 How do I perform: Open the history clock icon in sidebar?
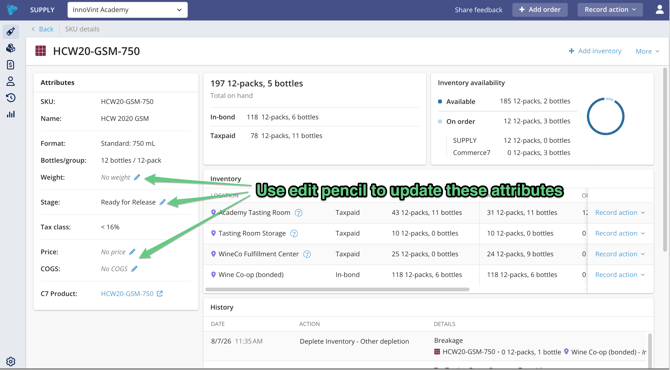11,98
